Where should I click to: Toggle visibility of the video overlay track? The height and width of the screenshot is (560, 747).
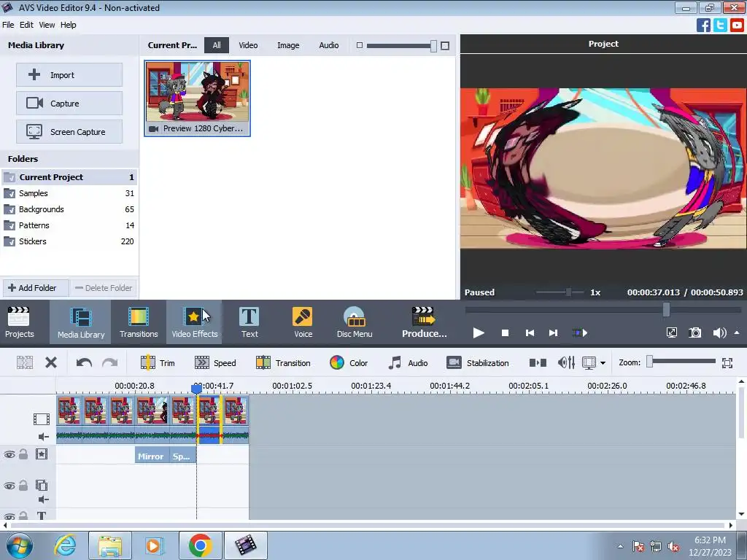click(9, 486)
